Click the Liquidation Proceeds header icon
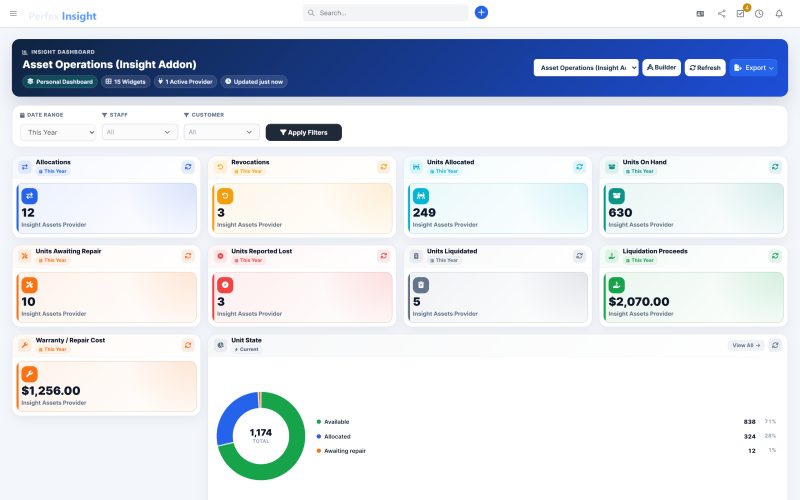The height and width of the screenshot is (500, 800). coord(612,256)
